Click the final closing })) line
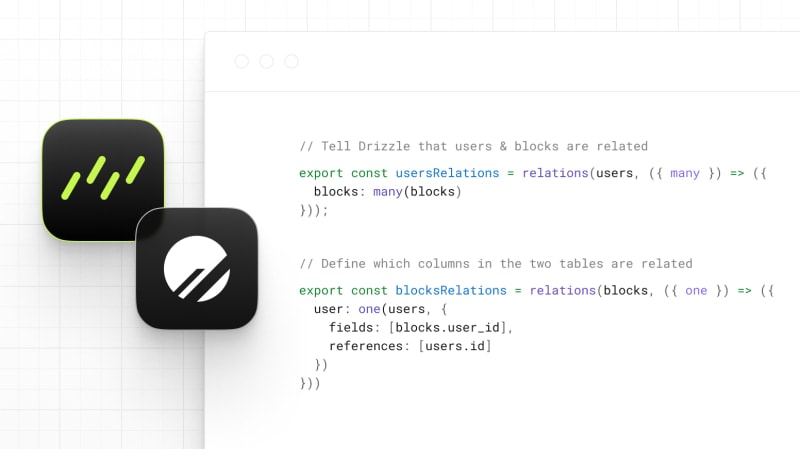The height and width of the screenshot is (449, 800). tap(310, 383)
